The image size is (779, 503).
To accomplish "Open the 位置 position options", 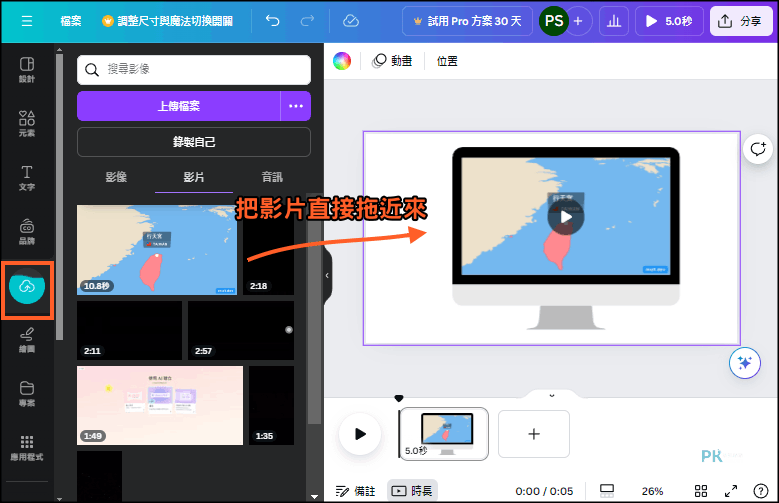I will [x=447, y=61].
